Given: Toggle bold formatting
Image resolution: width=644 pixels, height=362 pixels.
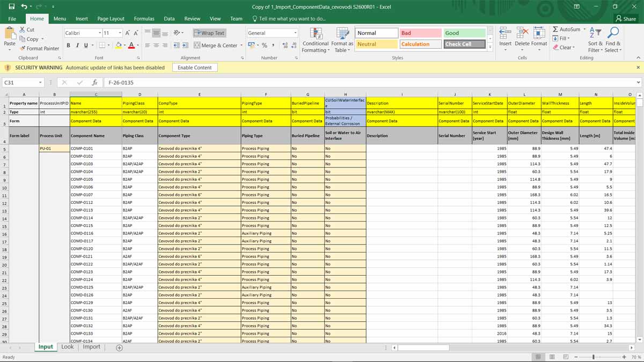Looking at the screenshot, I should [x=69, y=46].
